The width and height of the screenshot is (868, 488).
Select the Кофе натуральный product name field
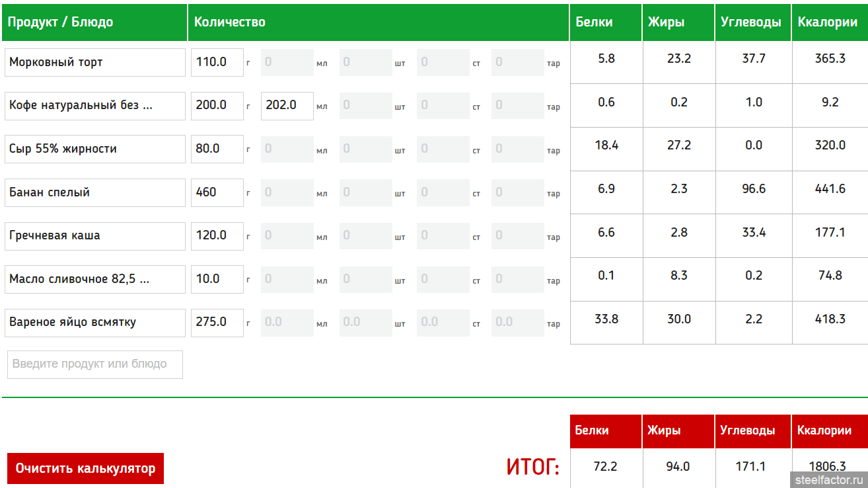pos(95,106)
